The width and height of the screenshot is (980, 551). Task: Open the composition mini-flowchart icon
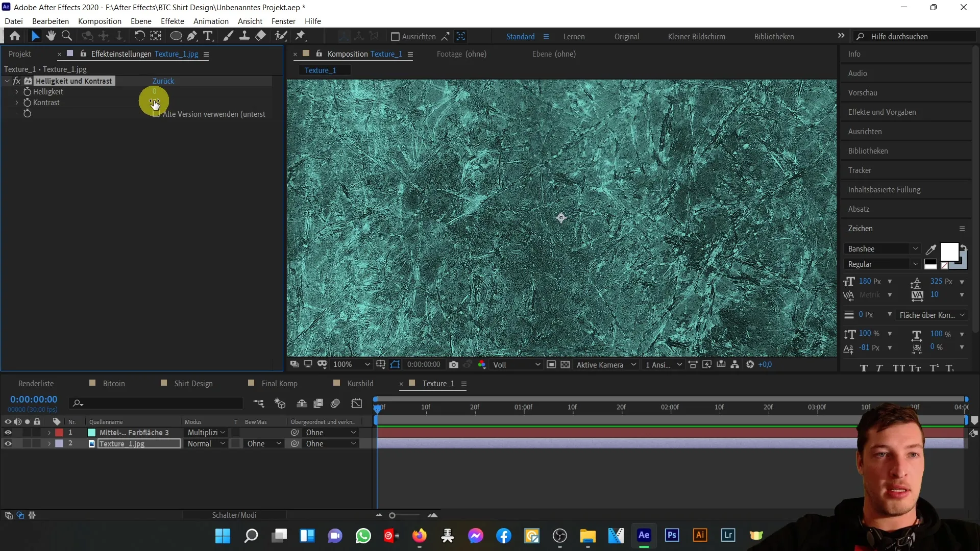pyautogui.click(x=259, y=404)
